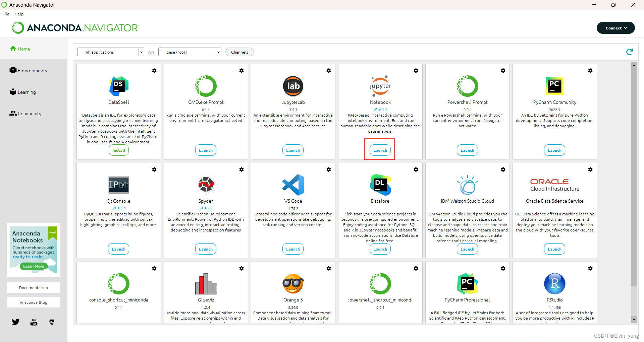This screenshot has width=644, height=342.
Task: Click the Documentation button
Action: tap(34, 287)
